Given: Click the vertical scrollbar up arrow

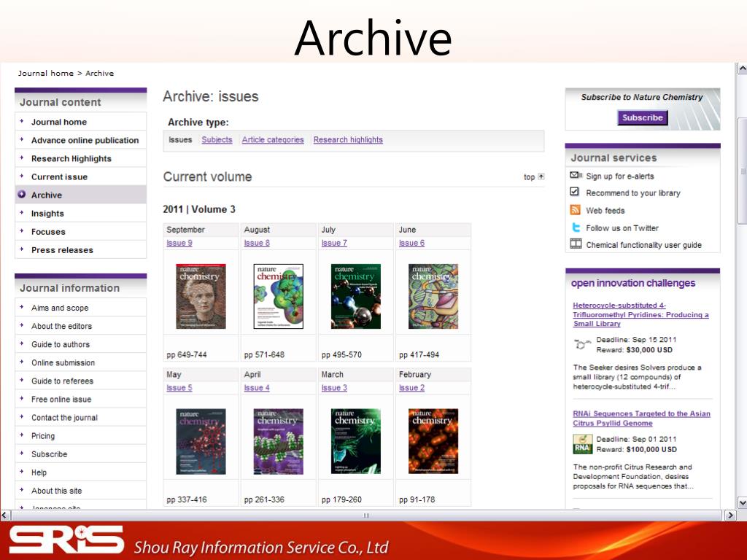Looking at the screenshot, I should (x=742, y=68).
